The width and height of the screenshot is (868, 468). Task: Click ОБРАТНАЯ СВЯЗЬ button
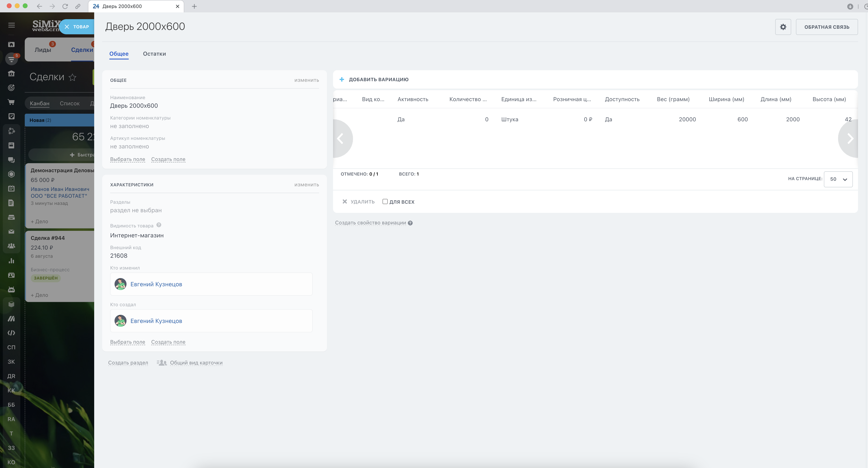pos(826,27)
